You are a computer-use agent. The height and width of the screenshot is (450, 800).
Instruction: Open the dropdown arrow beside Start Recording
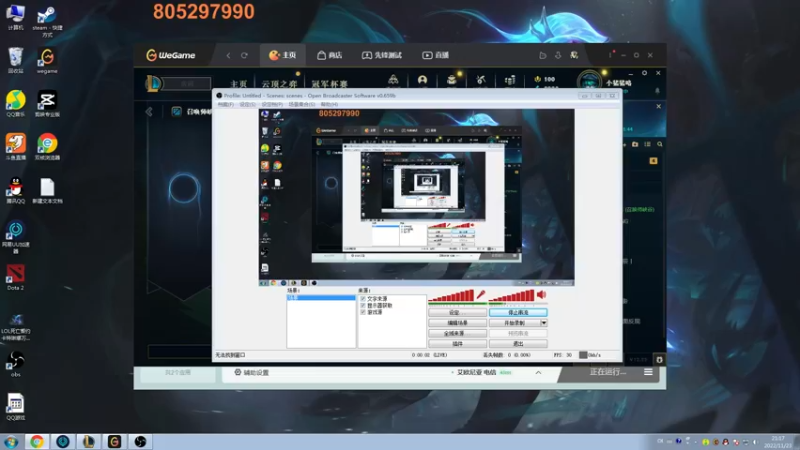(x=544, y=323)
